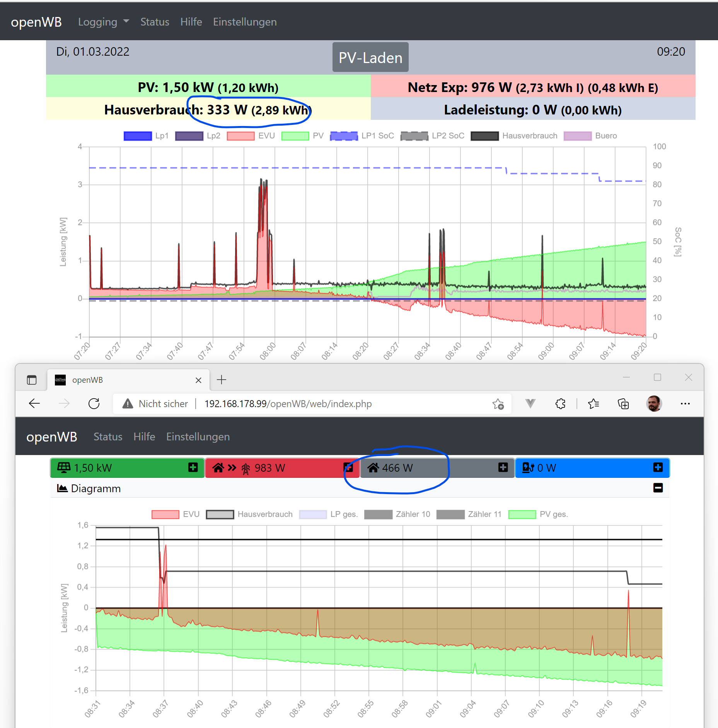Open Hilfe in the lower browser window navbar
This screenshot has width=718, height=728.
pyautogui.click(x=144, y=437)
